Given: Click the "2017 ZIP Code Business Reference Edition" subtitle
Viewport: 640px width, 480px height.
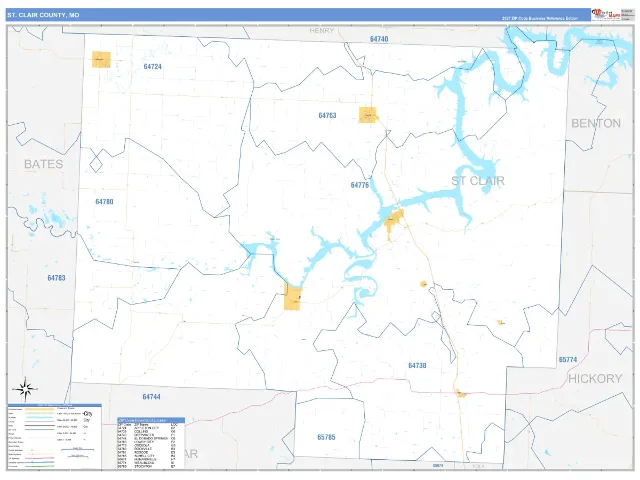Looking at the screenshot, I should click(540, 18).
